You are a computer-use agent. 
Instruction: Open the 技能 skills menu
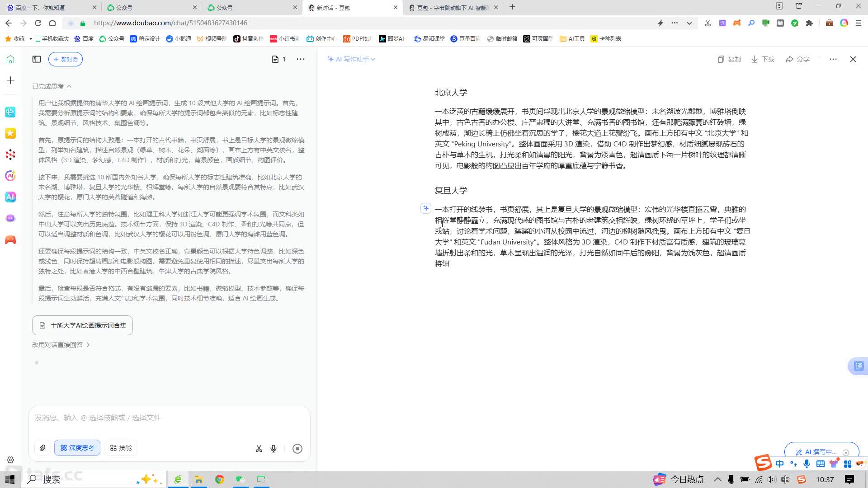coord(121,448)
